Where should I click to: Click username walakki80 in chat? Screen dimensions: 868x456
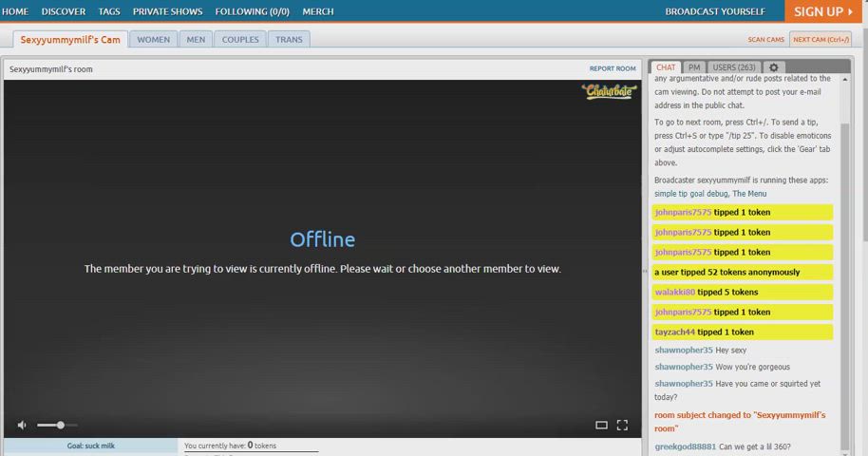[675, 292]
